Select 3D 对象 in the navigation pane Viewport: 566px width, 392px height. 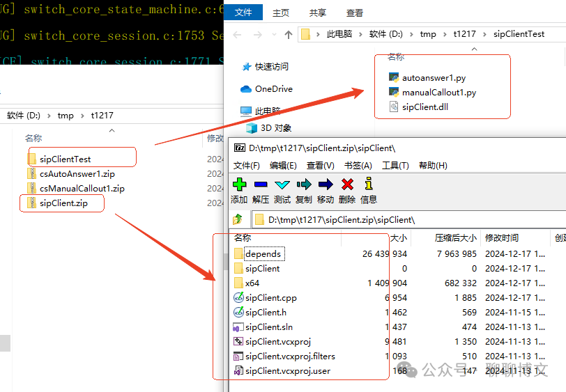click(x=268, y=128)
